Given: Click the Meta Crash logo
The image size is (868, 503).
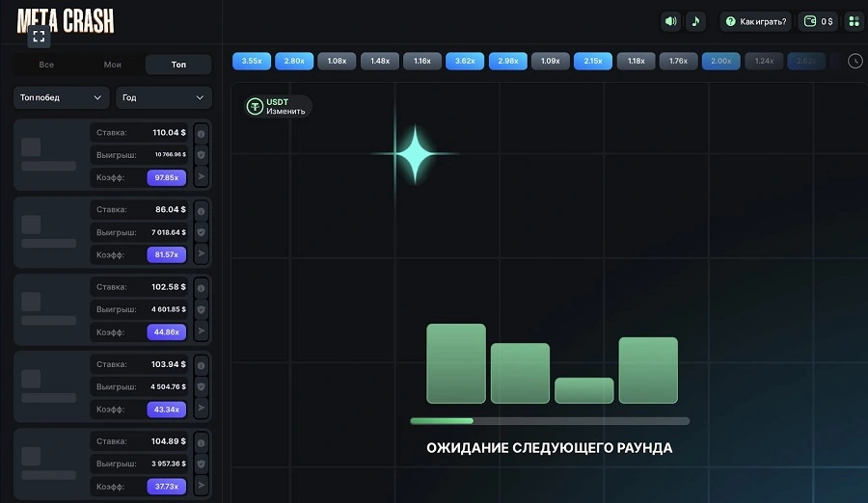Looking at the screenshot, I should pyautogui.click(x=66, y=21).
